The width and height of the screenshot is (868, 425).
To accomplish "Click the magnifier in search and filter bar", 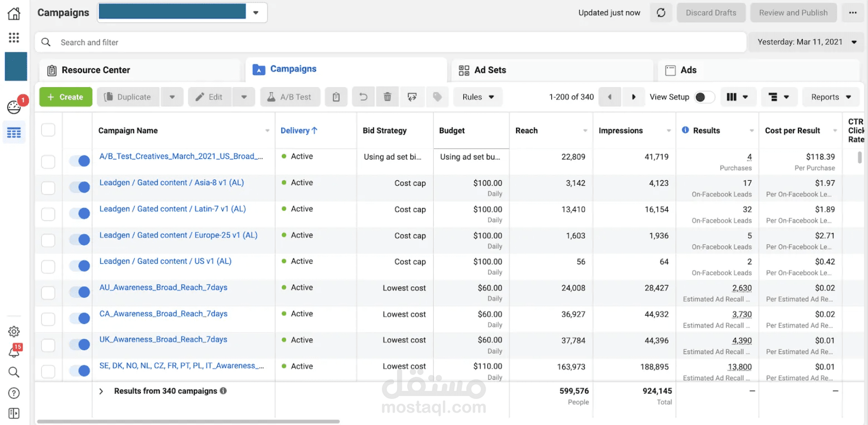I will pos(46,42).
